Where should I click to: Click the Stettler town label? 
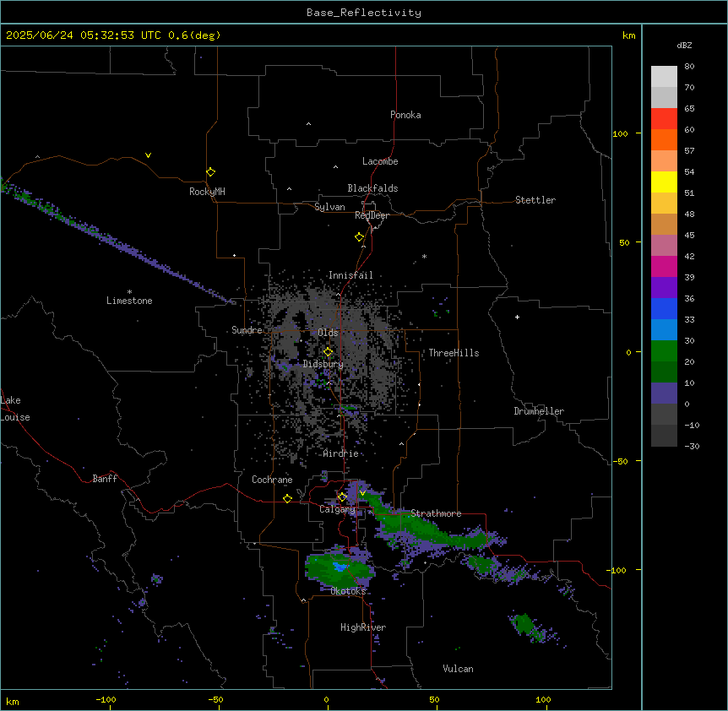535,200
